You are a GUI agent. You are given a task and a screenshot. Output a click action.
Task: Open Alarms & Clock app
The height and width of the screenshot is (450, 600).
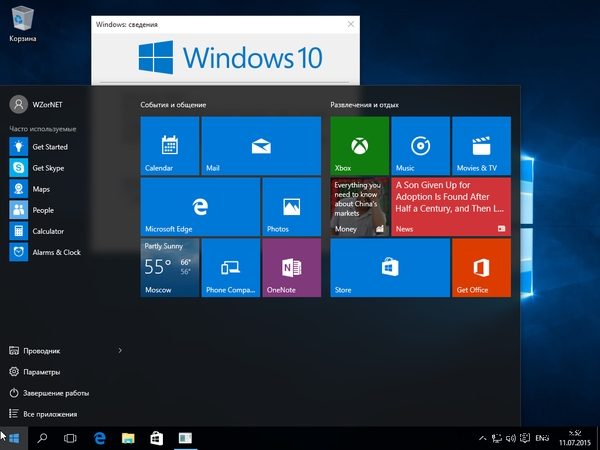point(65,252)
